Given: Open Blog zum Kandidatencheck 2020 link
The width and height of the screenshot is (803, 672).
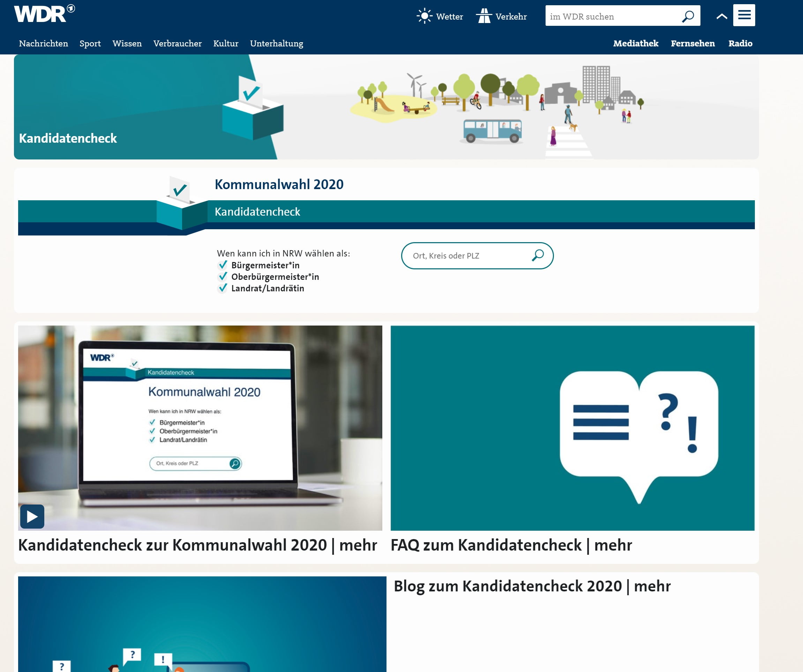Looking at the screenshot, I should pyautogui.click(x=532, y=586).
